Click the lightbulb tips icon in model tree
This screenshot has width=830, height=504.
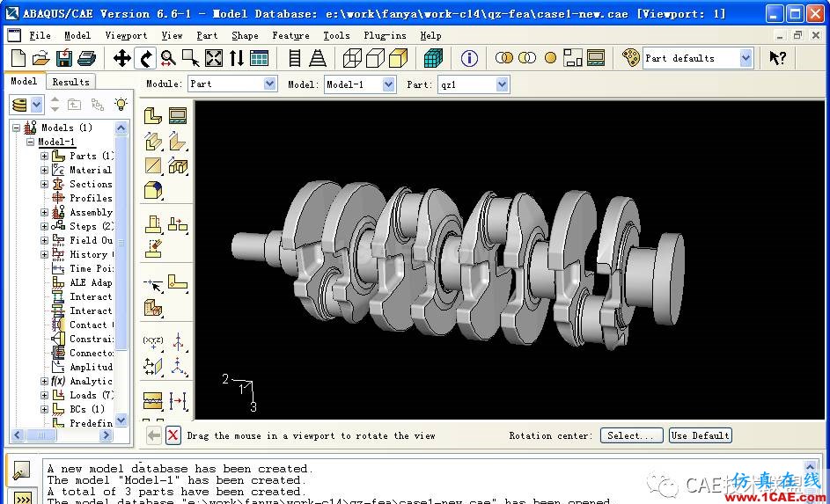tap(121, 104)
